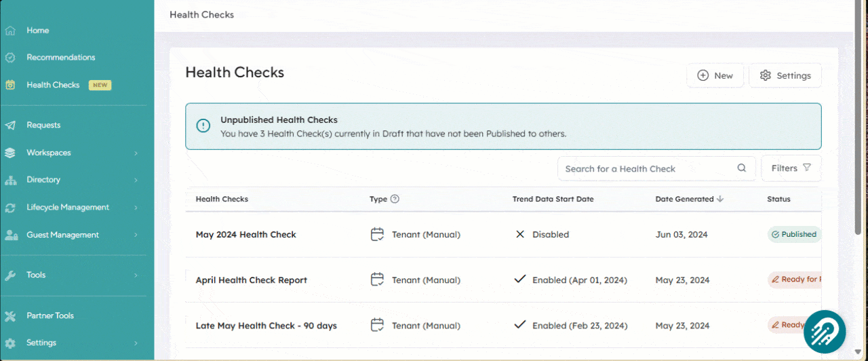Open the Health Checks Settings button
Image resolution: width=868 pixels, height=361 pixels.
tap(785, 75)
